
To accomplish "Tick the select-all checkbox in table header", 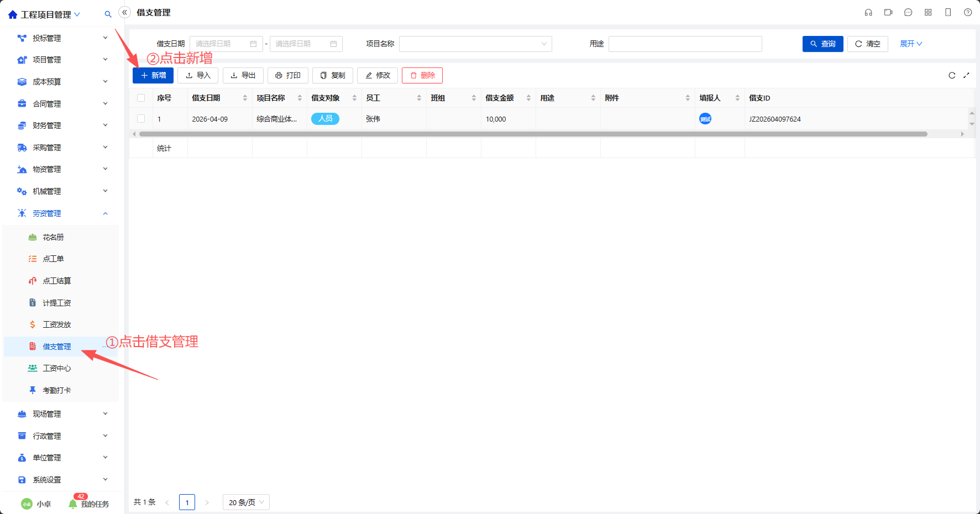I will pyautogui.click(x=141, y=98).
